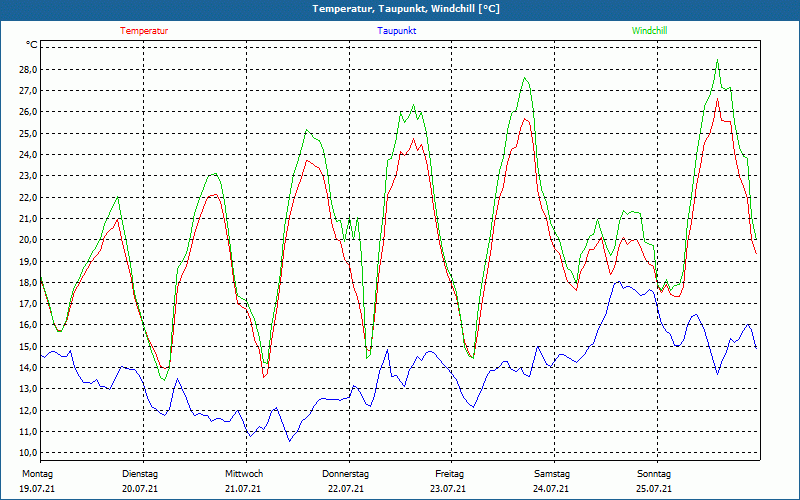Click the 11,0 y-axis value
This screenshot has height=500, width=800.
[28, 432]
